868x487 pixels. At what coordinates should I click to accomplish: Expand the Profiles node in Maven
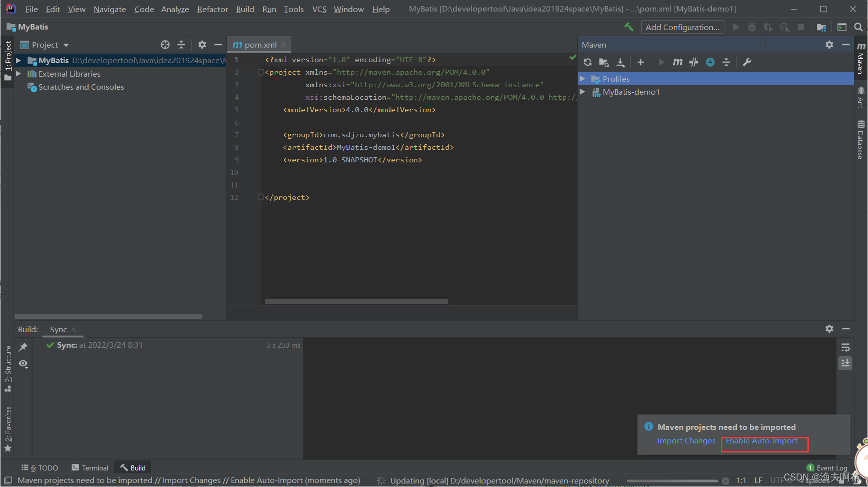pyautogui.click(x=583, y=79)
